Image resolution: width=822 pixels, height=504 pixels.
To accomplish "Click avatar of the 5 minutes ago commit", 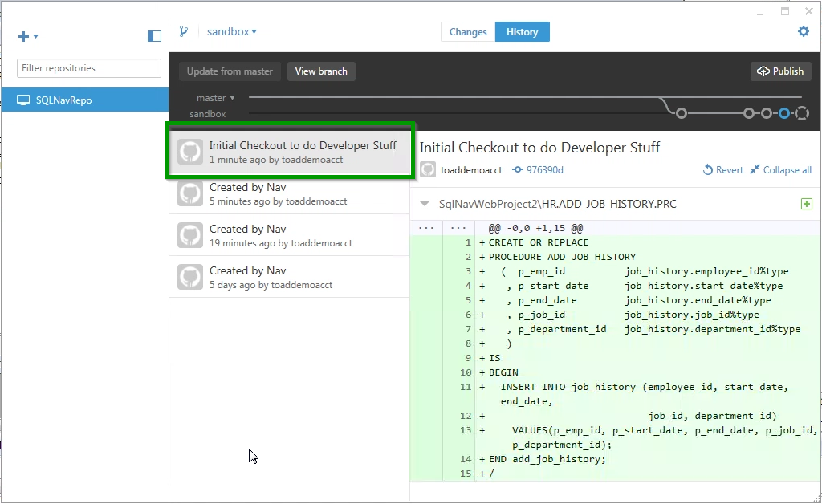I will tap(189, 193).
